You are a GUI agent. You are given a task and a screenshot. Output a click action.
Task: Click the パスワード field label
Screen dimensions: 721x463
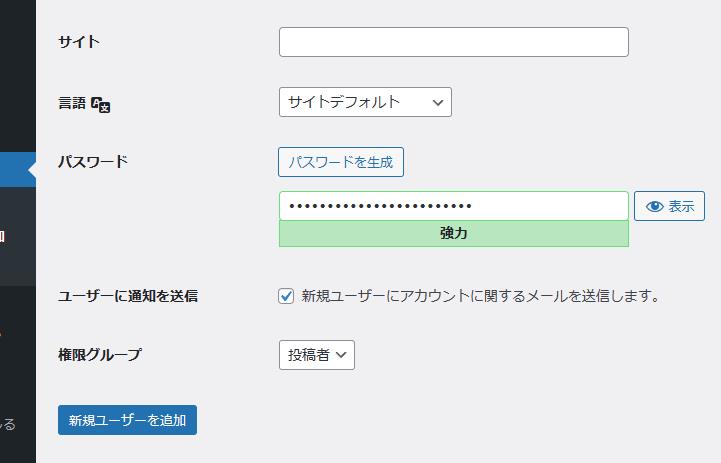pyautogui.click(x=93, y=161)
